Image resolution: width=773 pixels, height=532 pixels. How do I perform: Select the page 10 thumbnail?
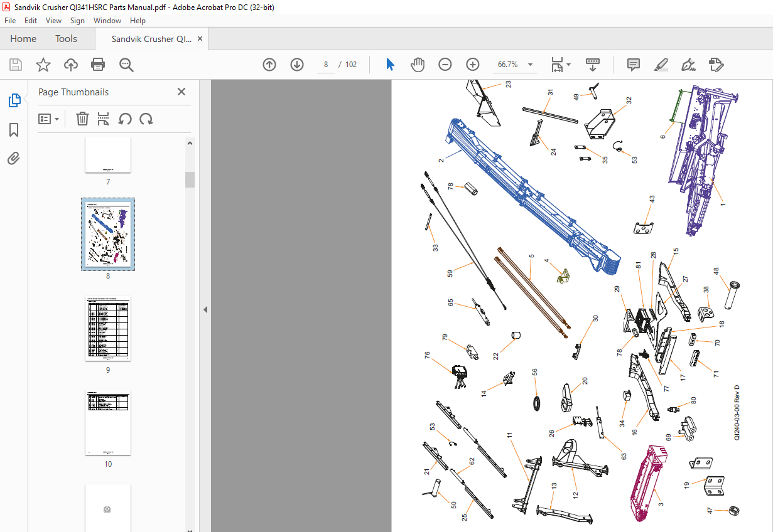[108, 423]
